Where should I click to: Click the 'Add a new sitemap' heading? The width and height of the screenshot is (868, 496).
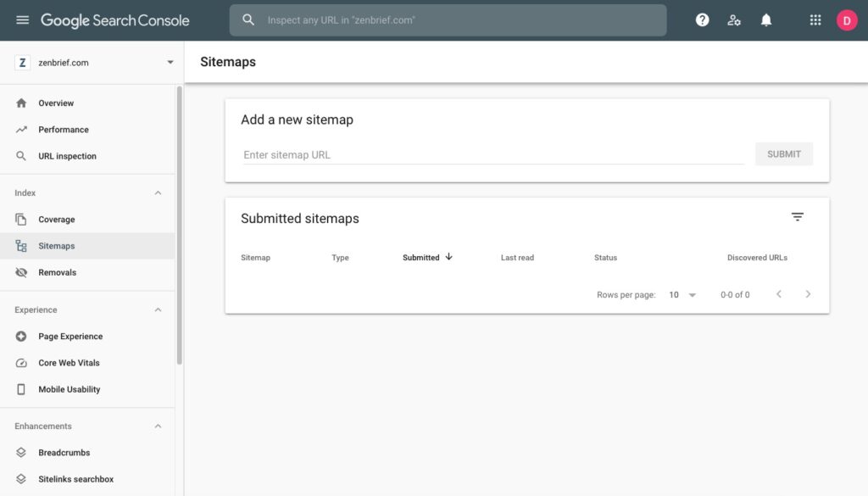297,120
